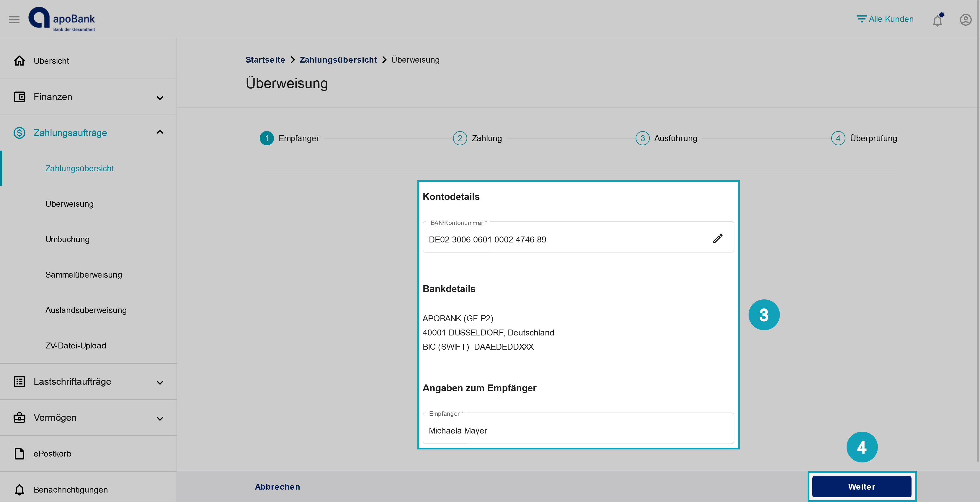Select Zahlungsaufträge menu heading
This screenshot has height=502, width=980.
point(70,133)
